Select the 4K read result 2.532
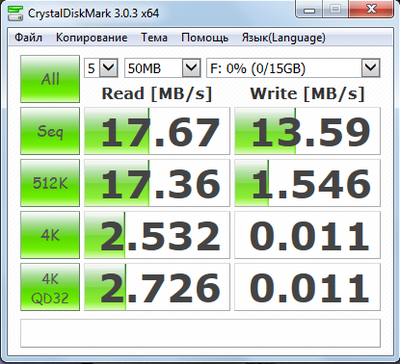This screenshot has width=400, height=364. click(157, 235)
